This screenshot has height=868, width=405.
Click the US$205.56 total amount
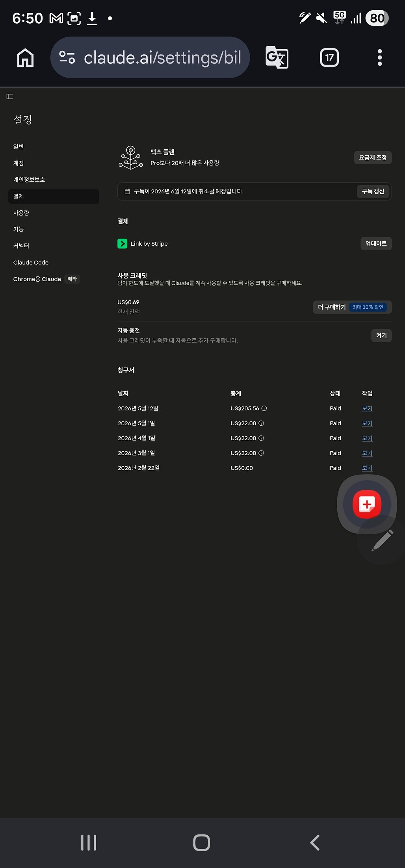245,408
